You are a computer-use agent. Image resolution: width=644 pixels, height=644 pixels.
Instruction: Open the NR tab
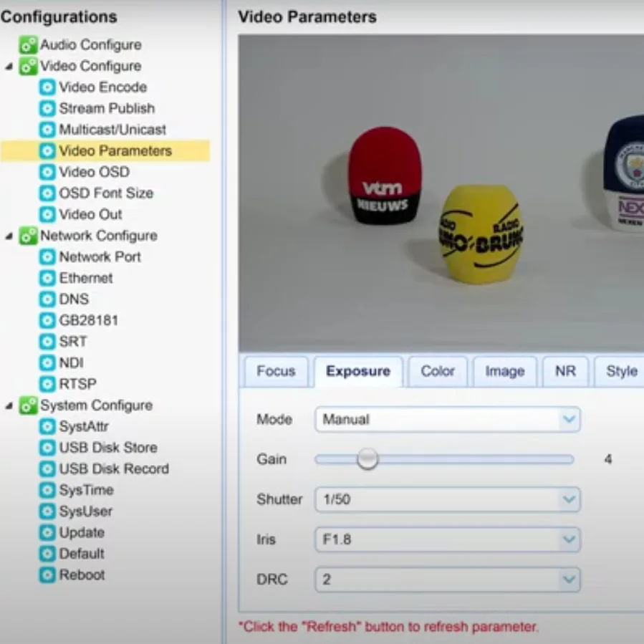tap(565, 371)
